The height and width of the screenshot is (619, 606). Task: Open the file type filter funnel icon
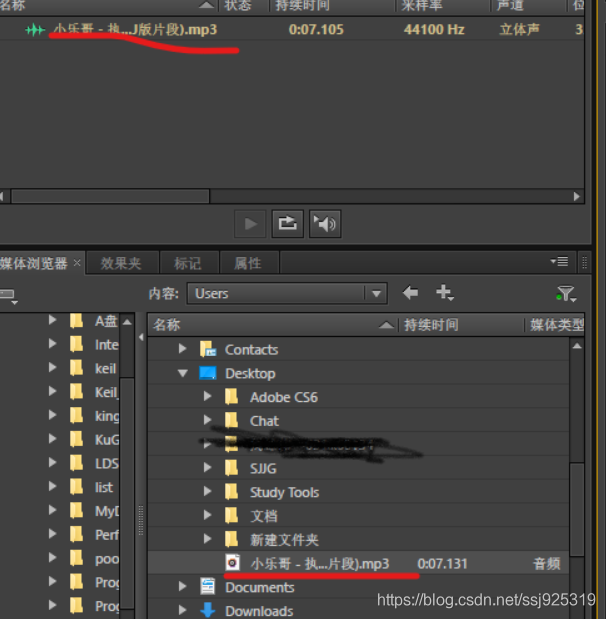[x=566, y=294]
